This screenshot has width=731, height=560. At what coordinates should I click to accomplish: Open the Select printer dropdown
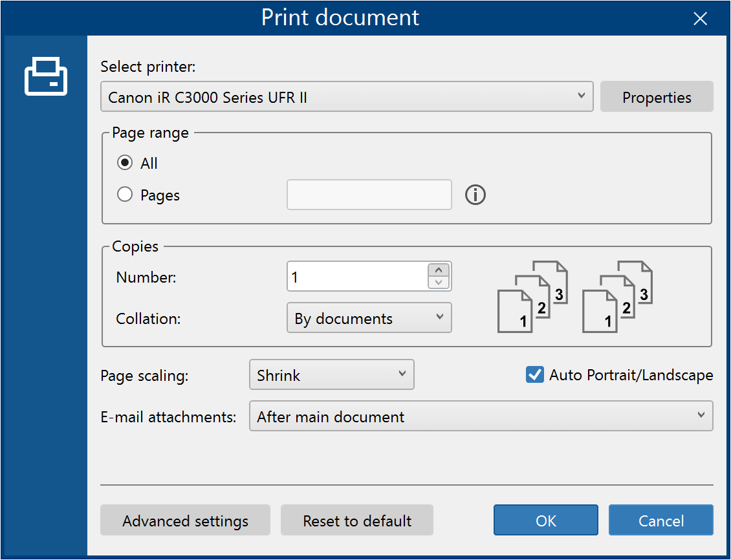[x=347, y=97]
